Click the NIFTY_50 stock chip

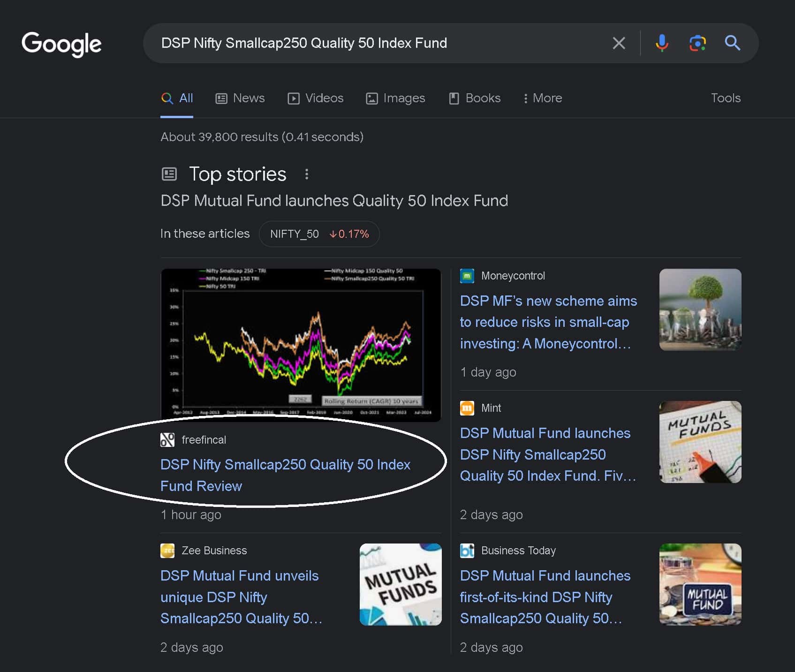coord(319,234)
